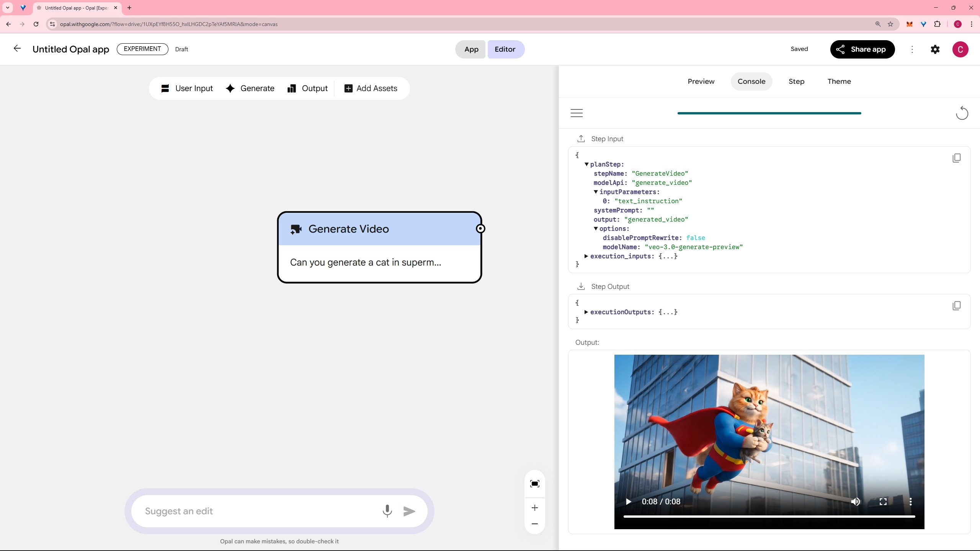Screen dimensions: 980x551
Task: Collapse the inputParameters node
Action: point(596,192)
